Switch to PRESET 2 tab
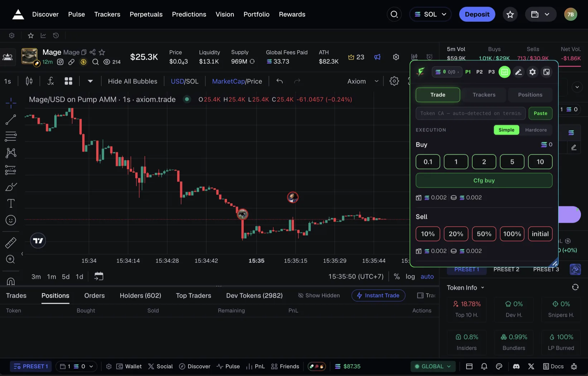588x376 pixels. (506, 269)
